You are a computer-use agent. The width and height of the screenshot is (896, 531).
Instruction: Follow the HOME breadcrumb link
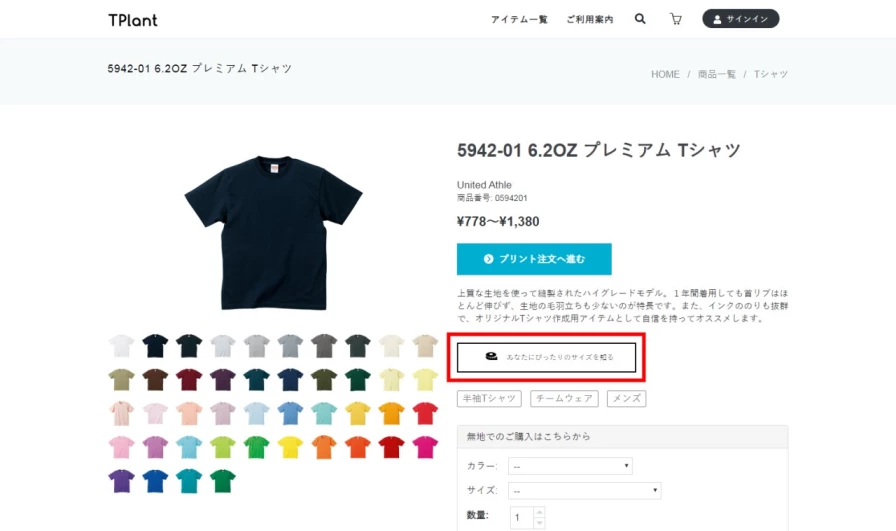tap(665, 74)
